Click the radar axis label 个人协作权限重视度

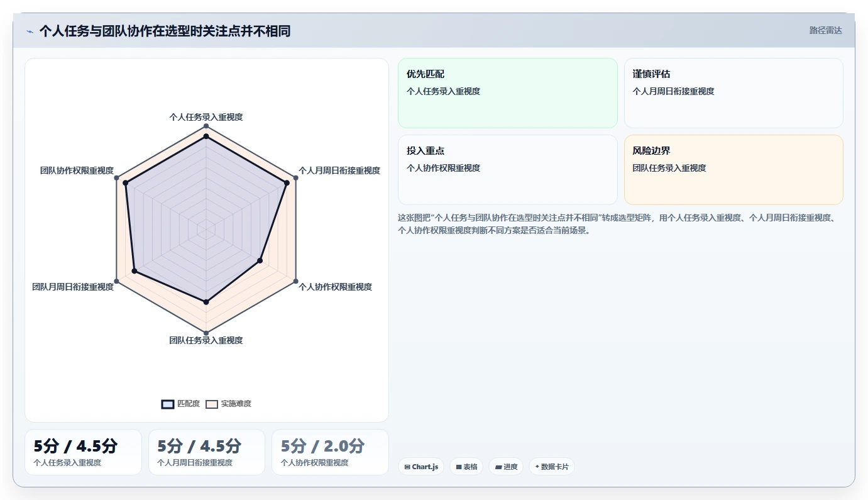point(336,287)
